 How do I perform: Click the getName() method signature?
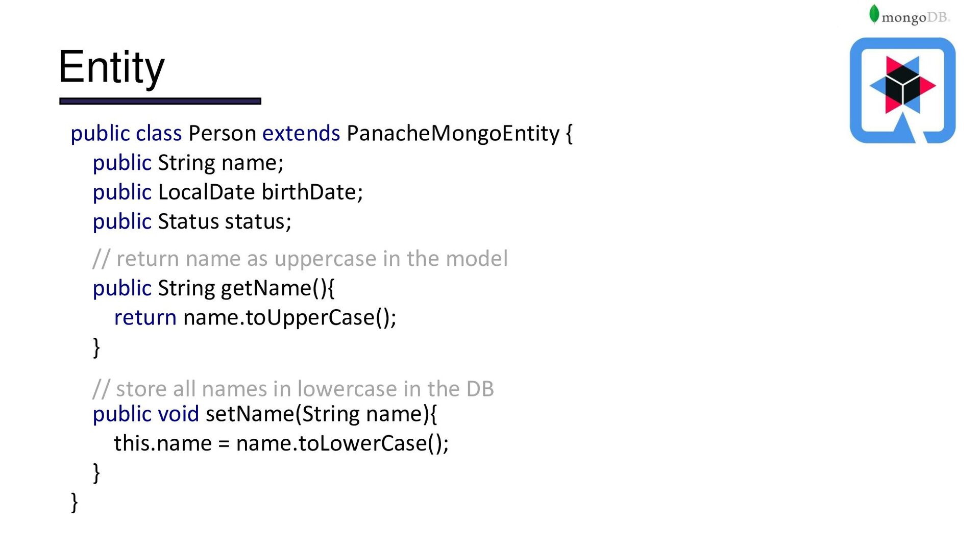tap(214, 289)
